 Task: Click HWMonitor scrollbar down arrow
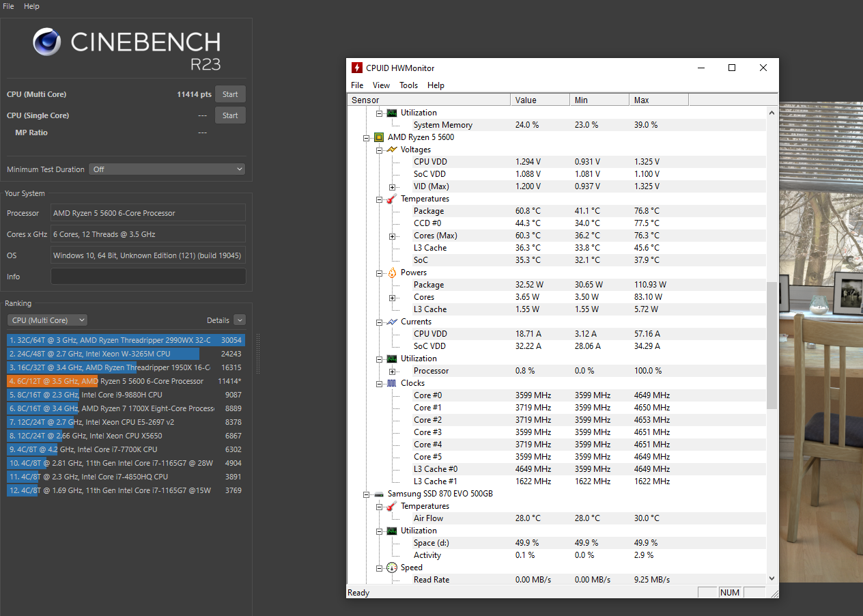(772, 578)
